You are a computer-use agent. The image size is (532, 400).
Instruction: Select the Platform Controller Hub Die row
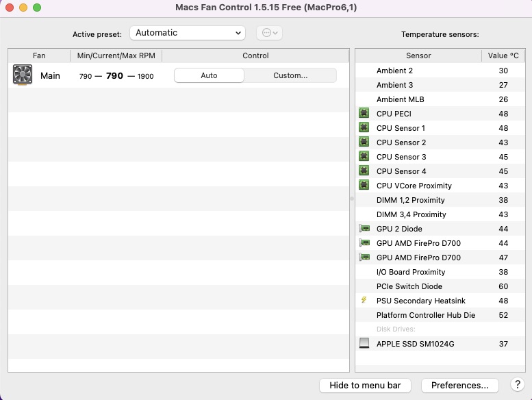coord(440,315)
